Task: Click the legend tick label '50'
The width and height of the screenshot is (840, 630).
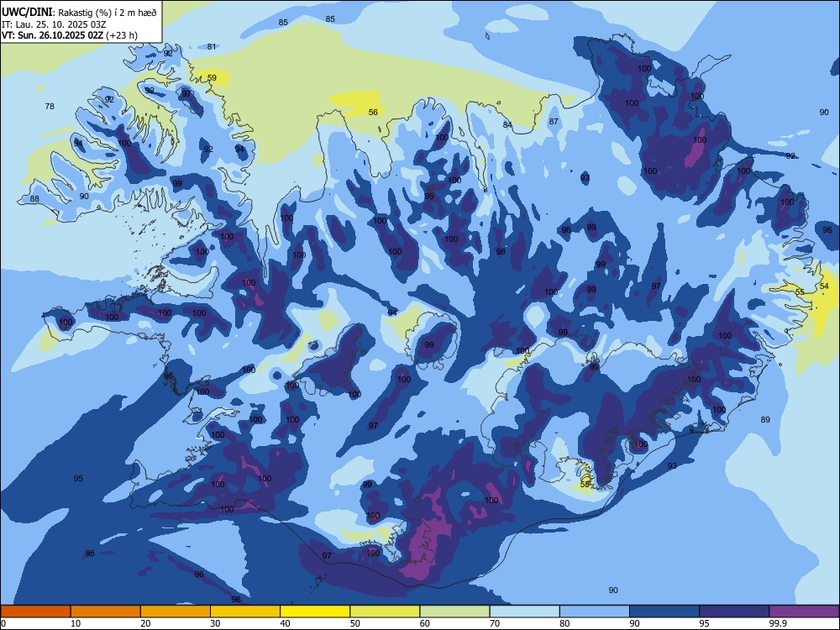Action: click(354, 623)
